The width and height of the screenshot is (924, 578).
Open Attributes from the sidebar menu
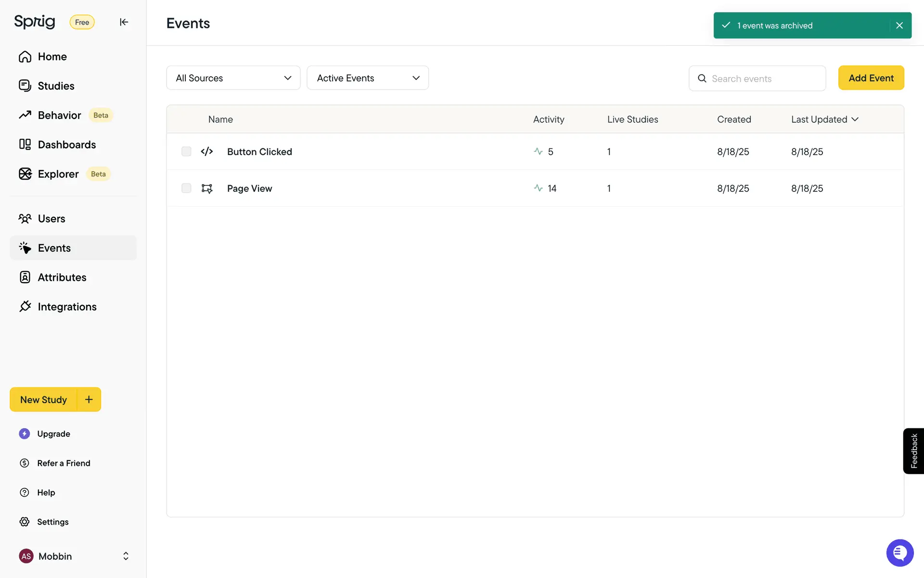coord(62,277)
